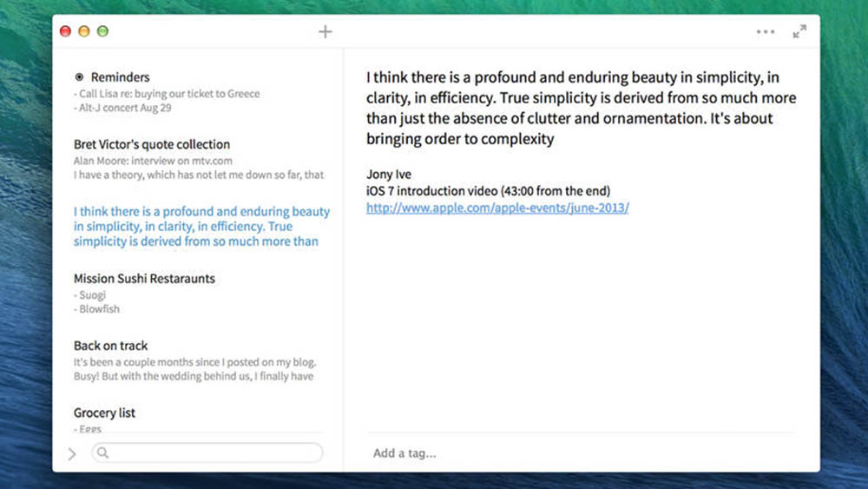Screen dimensions: 868x489
Task: Create a new note with plus icon
Action: tap(325, 32)
